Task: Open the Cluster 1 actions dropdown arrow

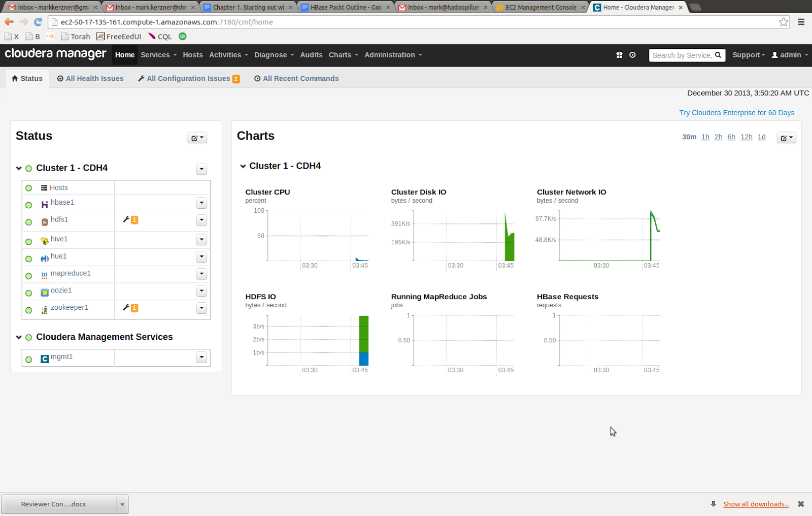Action: (201, 169)
